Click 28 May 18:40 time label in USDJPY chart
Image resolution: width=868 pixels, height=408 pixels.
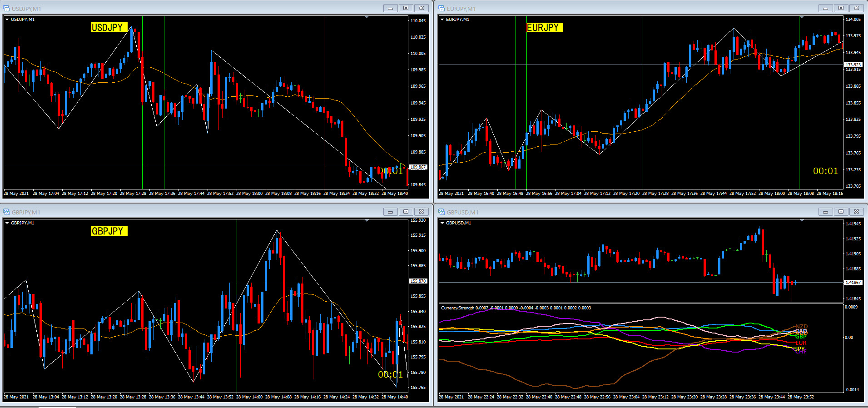395,194
